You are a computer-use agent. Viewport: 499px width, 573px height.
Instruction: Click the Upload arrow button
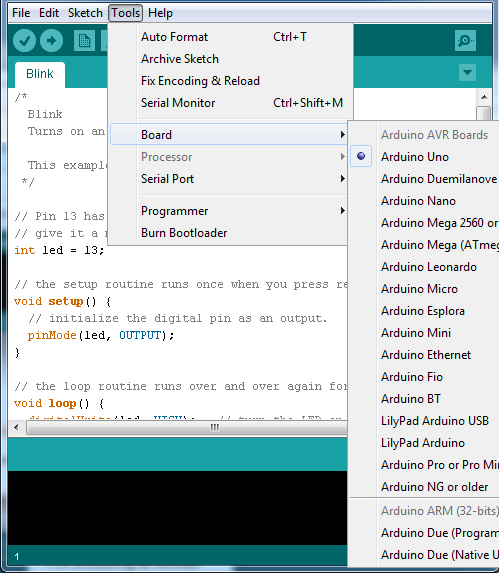(x=52, y=41)
